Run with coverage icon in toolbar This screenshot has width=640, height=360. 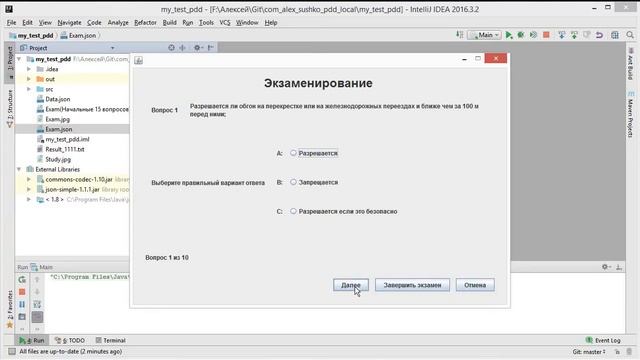[x=533, y=35]
